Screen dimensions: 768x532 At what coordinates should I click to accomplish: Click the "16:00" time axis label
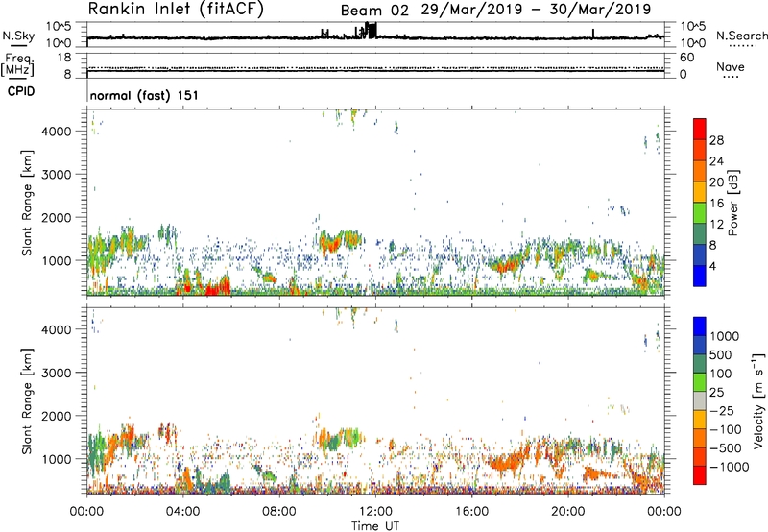(471, 512)
